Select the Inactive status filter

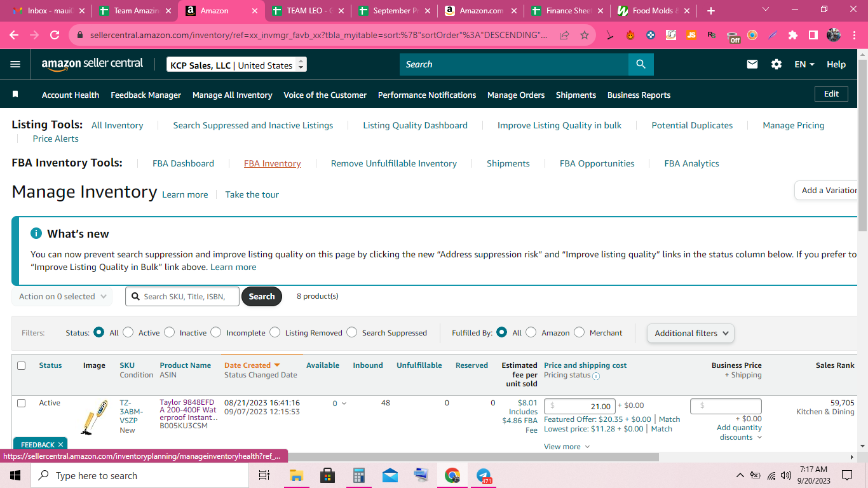[x=169, y=332]
